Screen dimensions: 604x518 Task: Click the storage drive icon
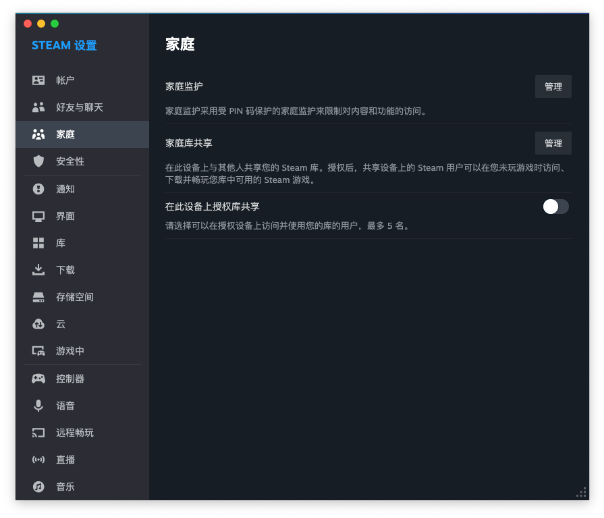coord(38,297)
